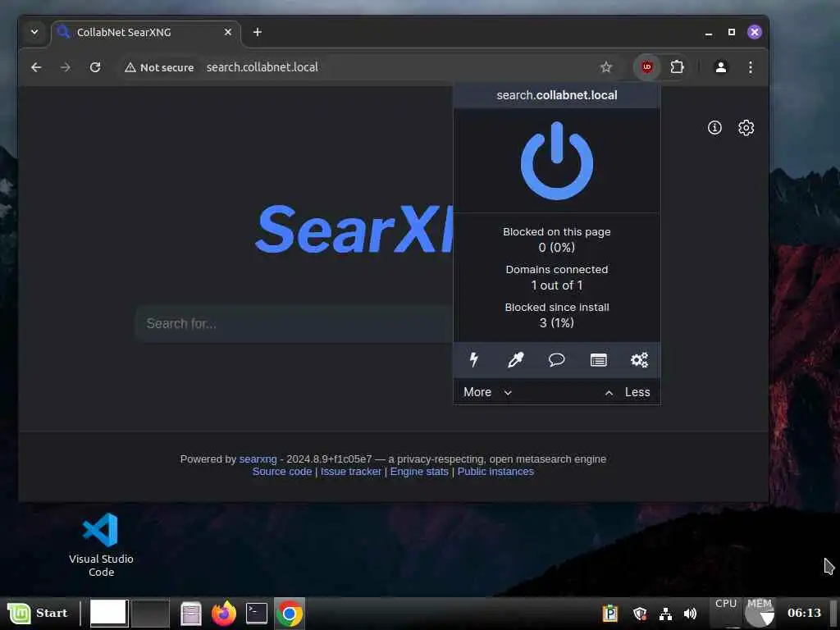Open the network tray icon

tap(665, 614)
